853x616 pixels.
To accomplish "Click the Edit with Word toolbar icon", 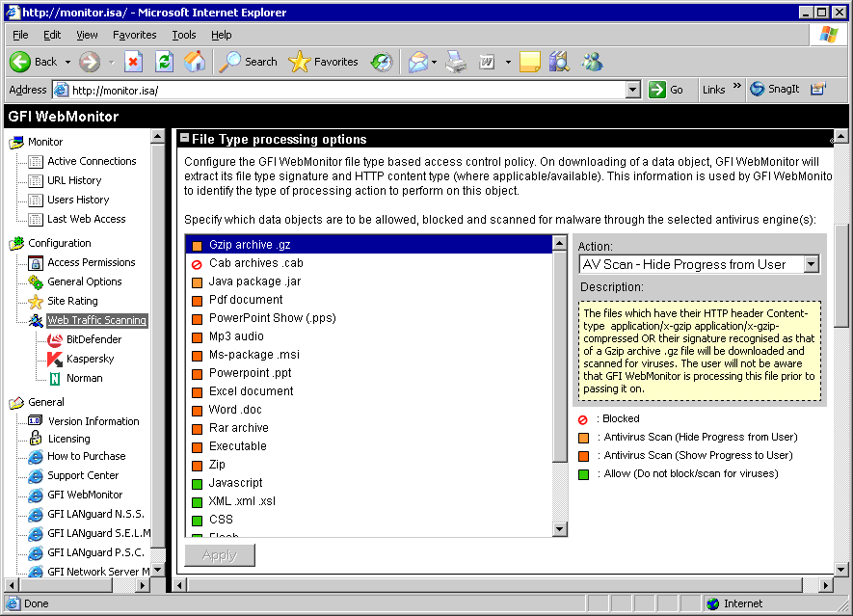I will click(487, 62).
